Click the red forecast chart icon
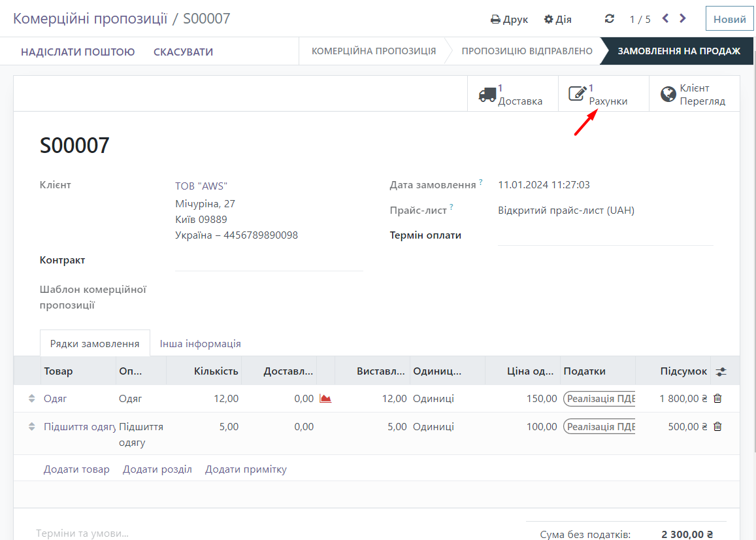 325,398
